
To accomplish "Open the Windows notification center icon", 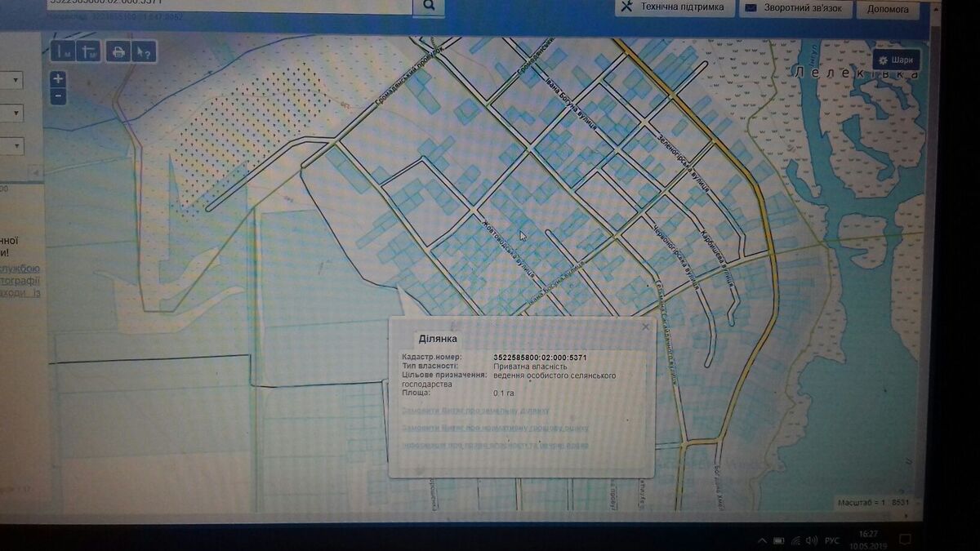I will click(x=905, y=540).
